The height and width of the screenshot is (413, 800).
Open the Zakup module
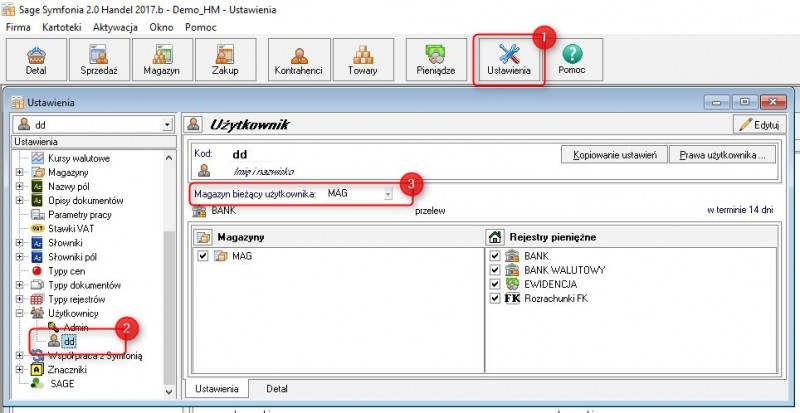tap(225, 60)
